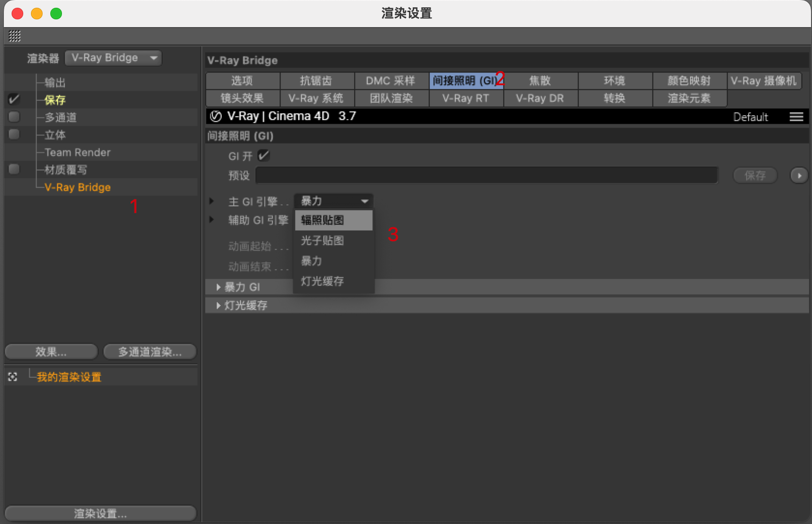This screenshot has width=812, height=524.
Task: Expand the 主 GI 引擎 disclosure triangle
Action: pyautogui.click(x=211, y=201)
